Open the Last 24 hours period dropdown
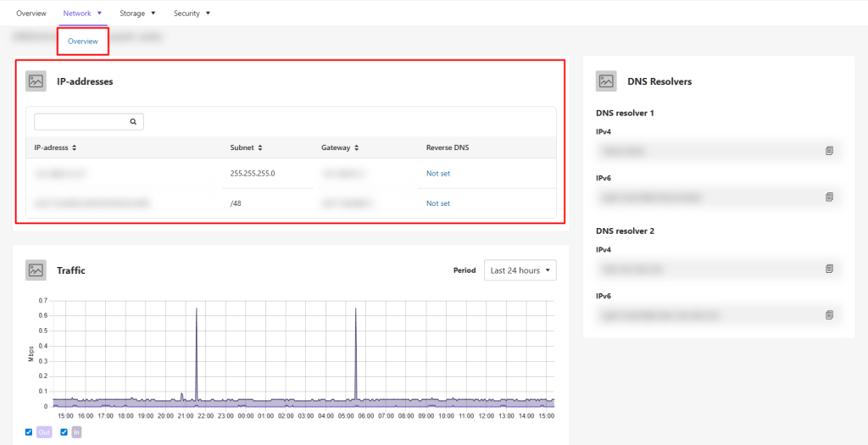868x445 pixels. pos(520,270)
